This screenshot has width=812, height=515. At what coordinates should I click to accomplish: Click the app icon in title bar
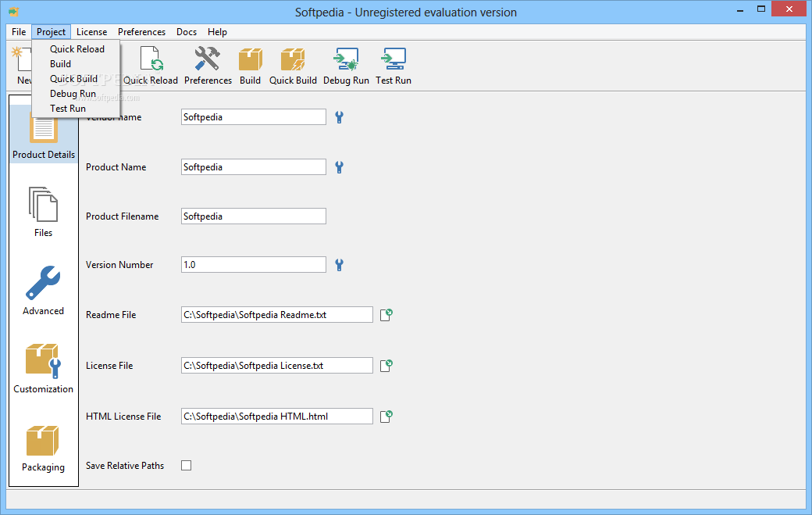click(x=13, y=12)
